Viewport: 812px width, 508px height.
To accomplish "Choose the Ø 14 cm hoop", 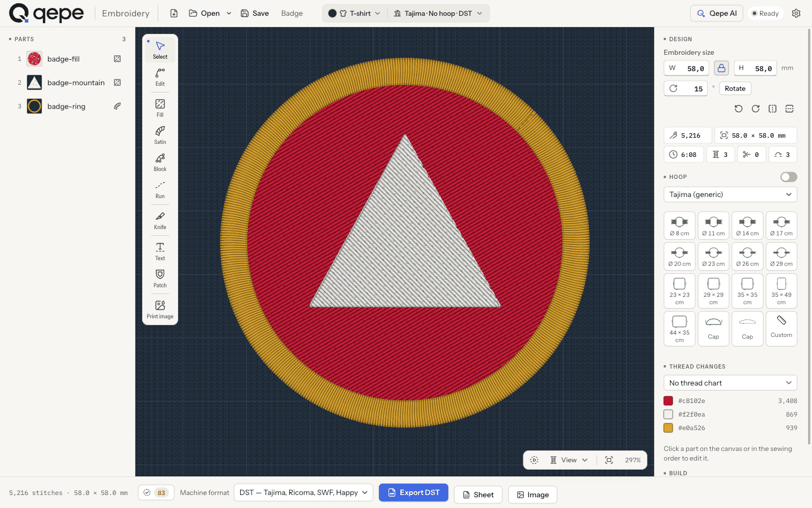I will pyautogui.click(x=748, y=226).
